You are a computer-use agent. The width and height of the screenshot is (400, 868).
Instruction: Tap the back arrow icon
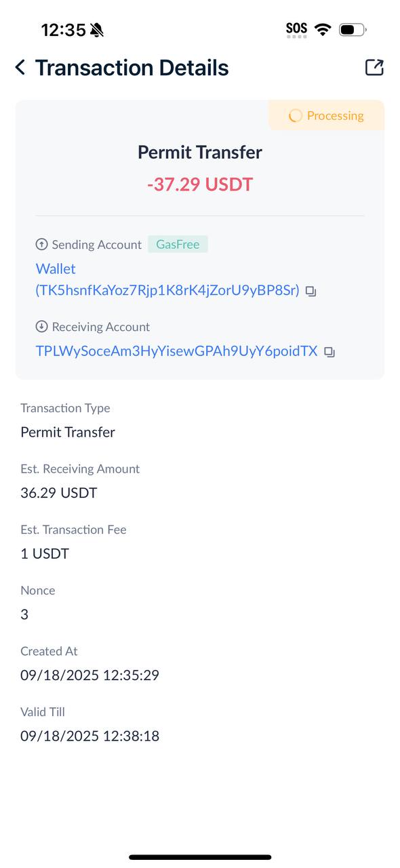coord(20,67)
